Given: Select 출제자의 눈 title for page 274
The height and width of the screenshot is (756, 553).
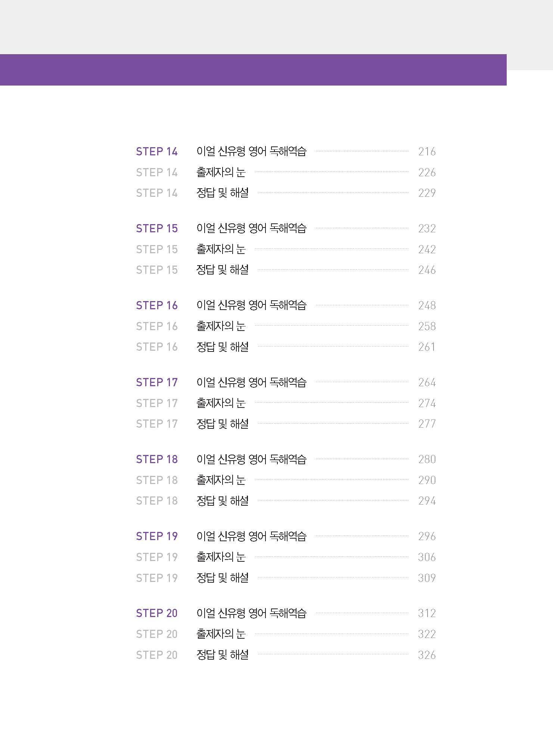Looking at the screenshot, I should (x=221, y=403).
